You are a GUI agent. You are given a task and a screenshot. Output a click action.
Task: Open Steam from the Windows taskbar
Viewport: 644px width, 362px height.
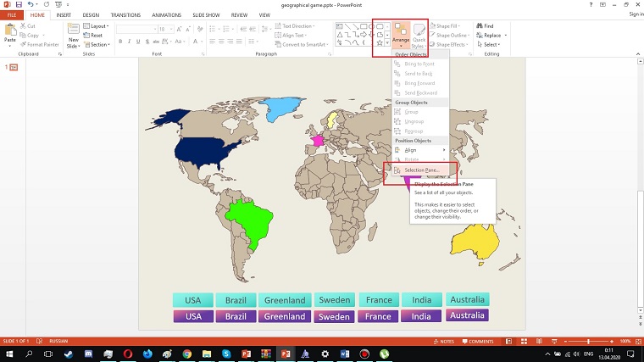pos(69,353)
